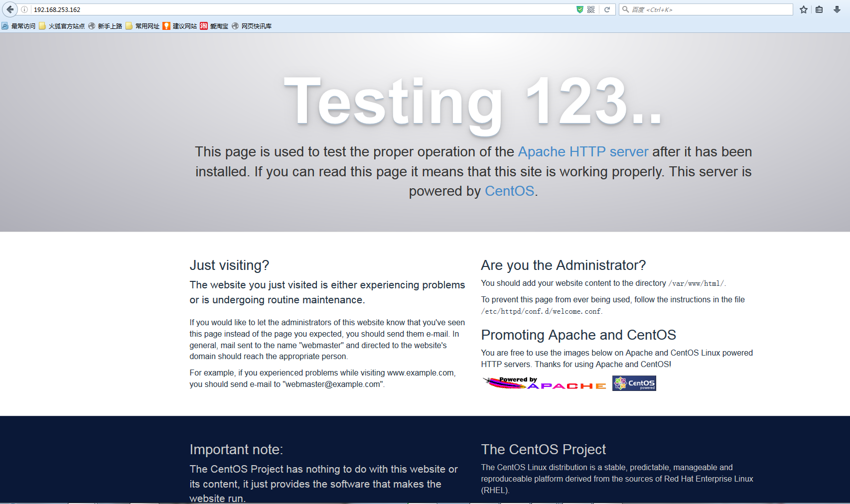
Task: Click the 'Just visiting?' heading
Action: [x=229, y=265]
